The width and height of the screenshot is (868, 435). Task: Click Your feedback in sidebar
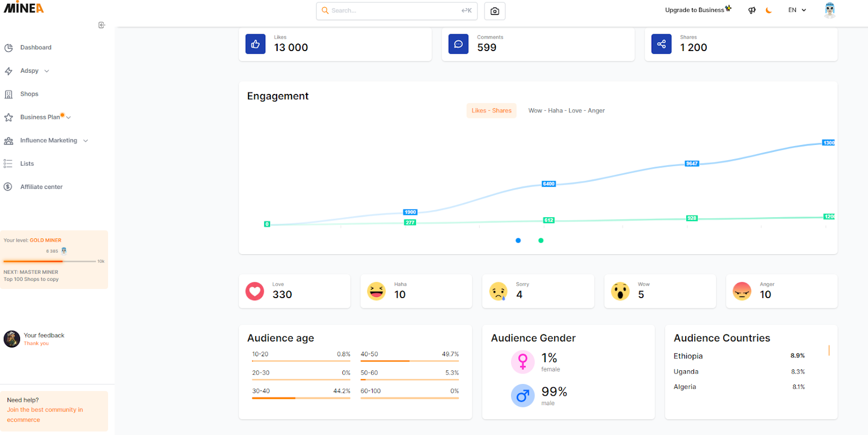tap(44, 336)
